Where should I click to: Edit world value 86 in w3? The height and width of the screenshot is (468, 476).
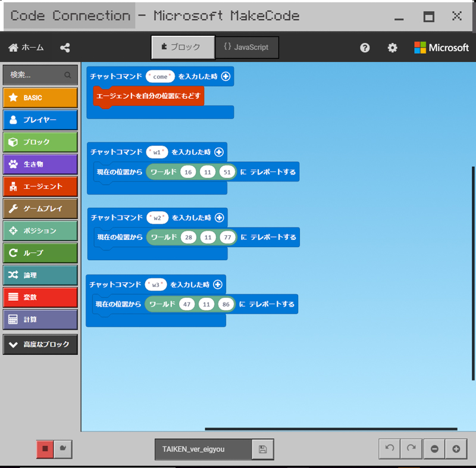click(x=226, y=304)
